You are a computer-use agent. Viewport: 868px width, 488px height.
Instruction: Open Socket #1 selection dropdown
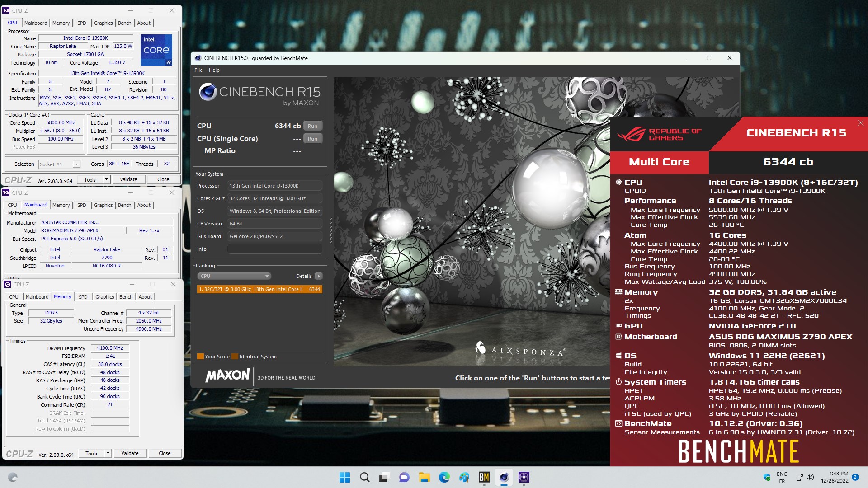[59, 164]
